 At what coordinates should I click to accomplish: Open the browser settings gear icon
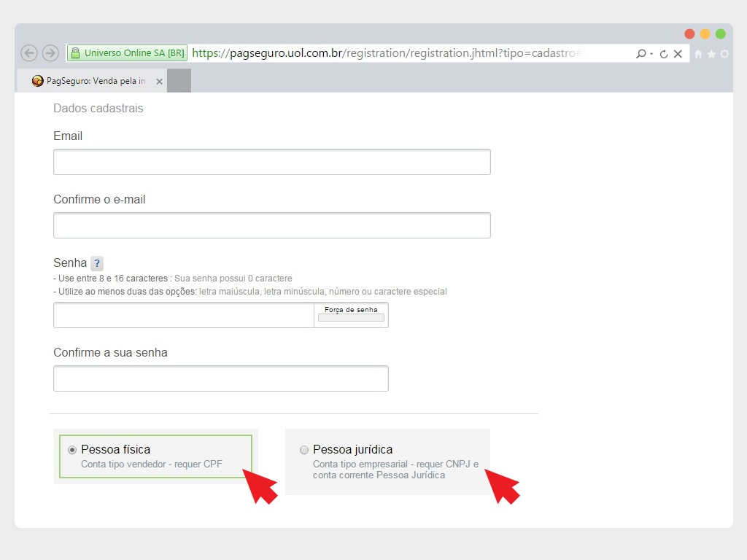coord(724,54)
